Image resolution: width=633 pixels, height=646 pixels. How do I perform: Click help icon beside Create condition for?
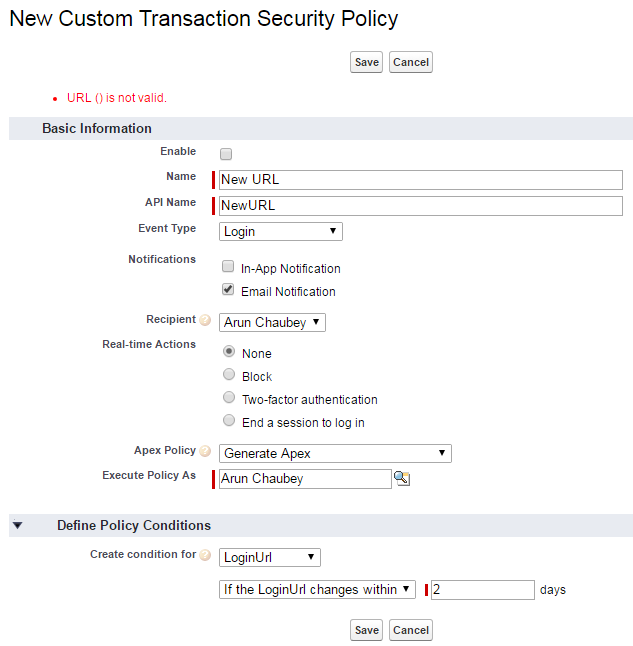point(205,555)
